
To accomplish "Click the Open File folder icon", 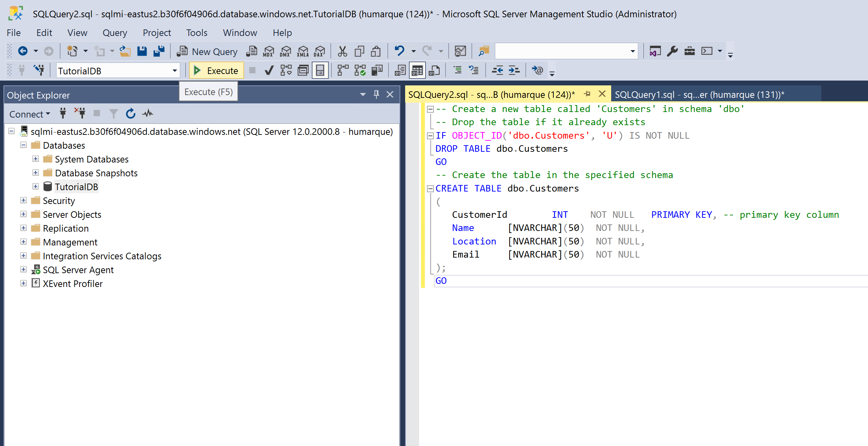I will click(125, 51).
